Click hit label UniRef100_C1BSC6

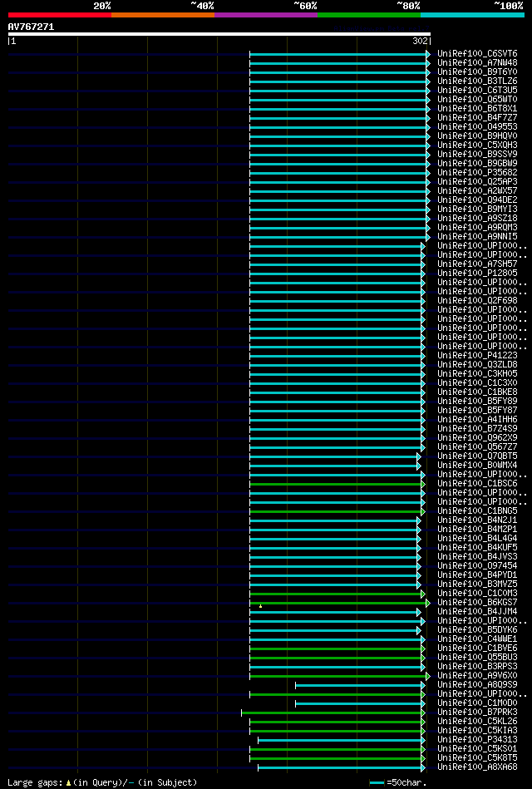477,484
